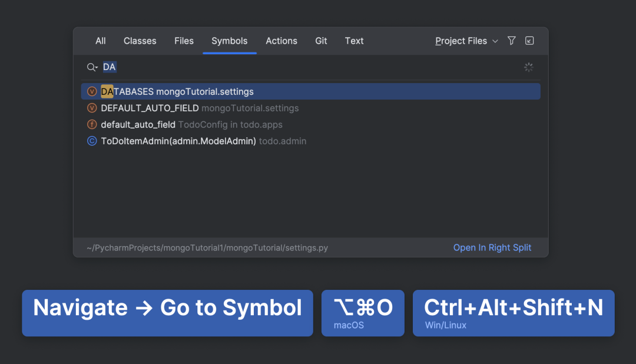Switch to the Git tab
Image resolution: width=636 pixels, height=364 pixels.
pos(322,41)
